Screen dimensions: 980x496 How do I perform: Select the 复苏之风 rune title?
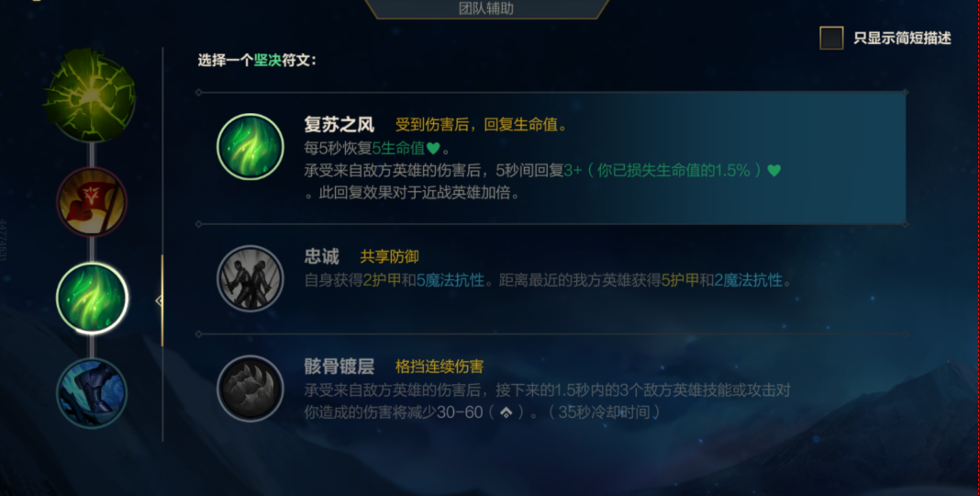pyautogui.click(x=339, y=125)
